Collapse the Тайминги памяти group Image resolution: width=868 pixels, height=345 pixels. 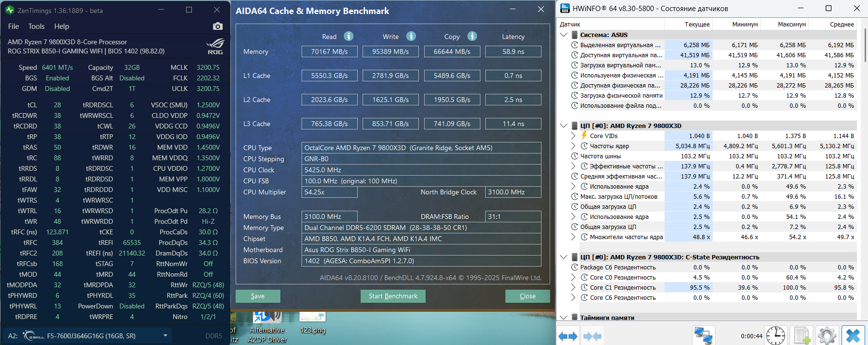click(x=564, y=318)
